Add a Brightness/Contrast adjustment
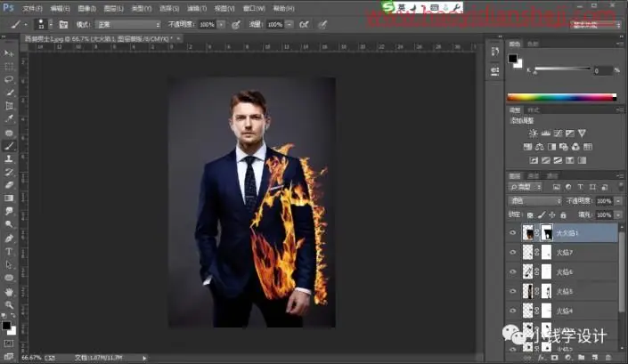Viewport: 628px width, 364px height. [x=533, y=133]
